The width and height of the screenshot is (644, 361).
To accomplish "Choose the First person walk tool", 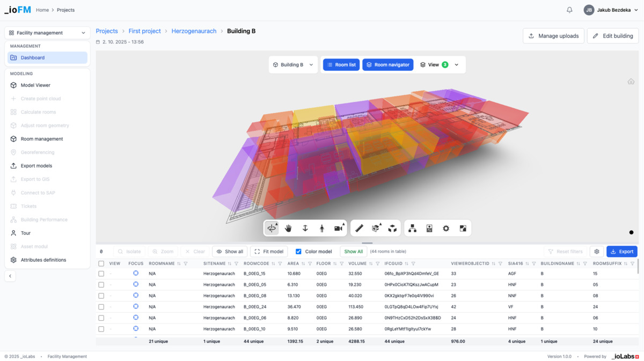I will pos(321,229).
